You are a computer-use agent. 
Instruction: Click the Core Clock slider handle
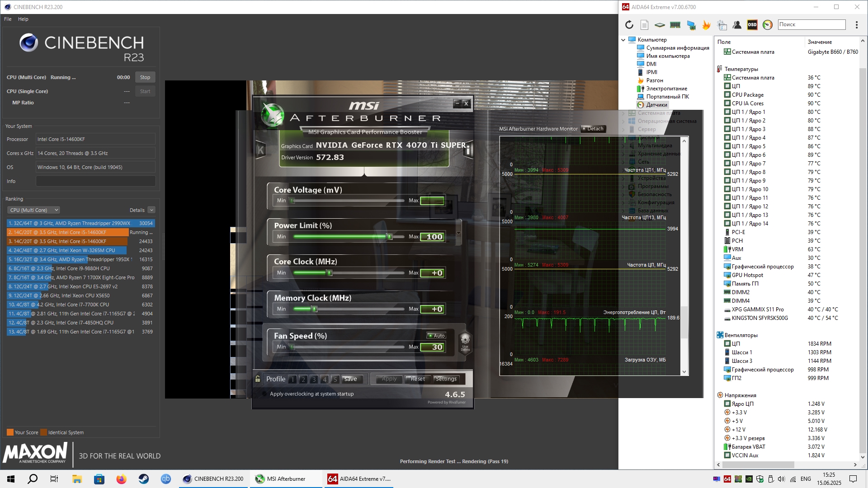coord(330,273)
